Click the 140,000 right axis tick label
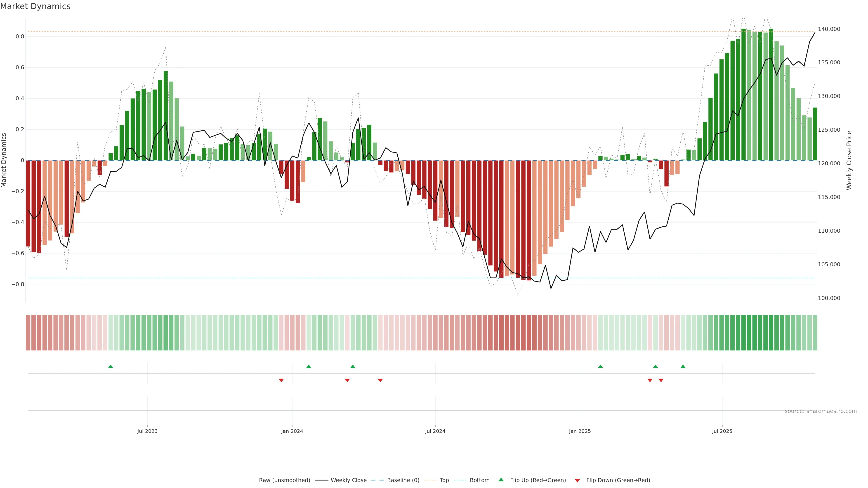The height and width of the screenshot is (488, 868). [829, 29]
